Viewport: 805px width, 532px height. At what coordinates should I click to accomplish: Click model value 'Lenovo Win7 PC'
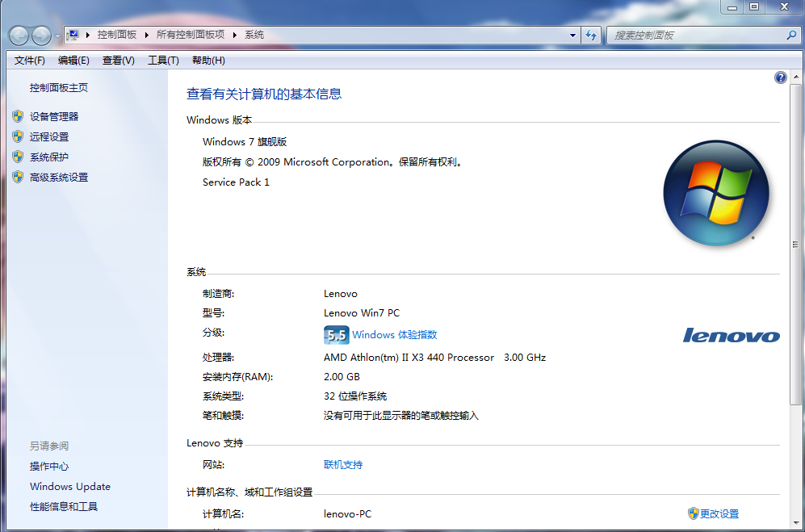pyautogui.click(x=362, y=313)
